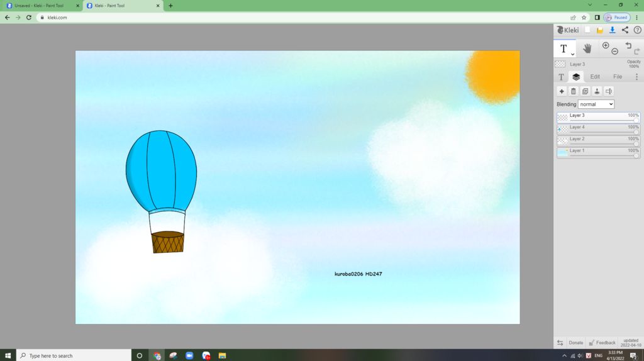Open File Explorer from the taskbar

pyautogui.click(x=222, y=356)
